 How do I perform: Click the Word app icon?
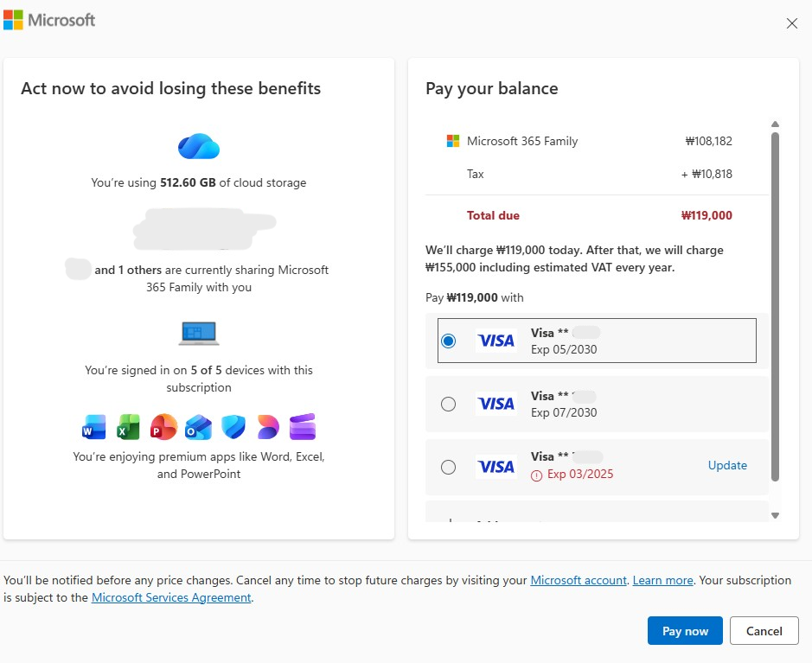[93, 427]
